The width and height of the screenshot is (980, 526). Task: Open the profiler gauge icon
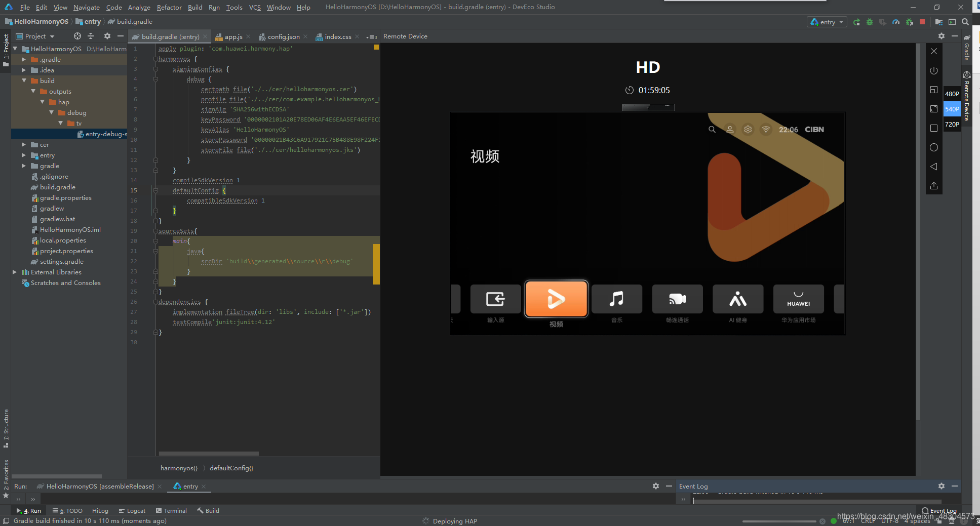[x=896, y=22]
